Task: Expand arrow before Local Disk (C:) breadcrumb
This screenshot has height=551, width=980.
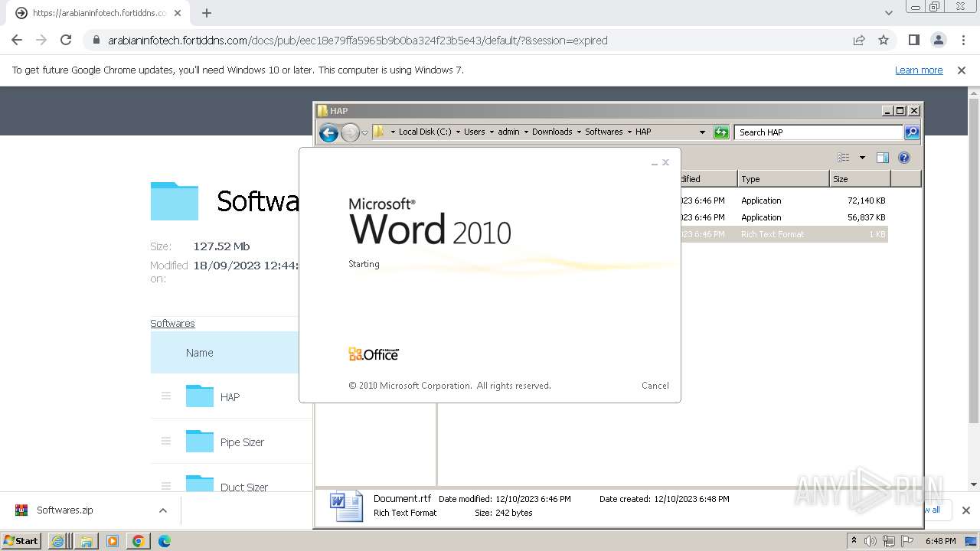Action: pyautogui.click(x=393, y=132)
